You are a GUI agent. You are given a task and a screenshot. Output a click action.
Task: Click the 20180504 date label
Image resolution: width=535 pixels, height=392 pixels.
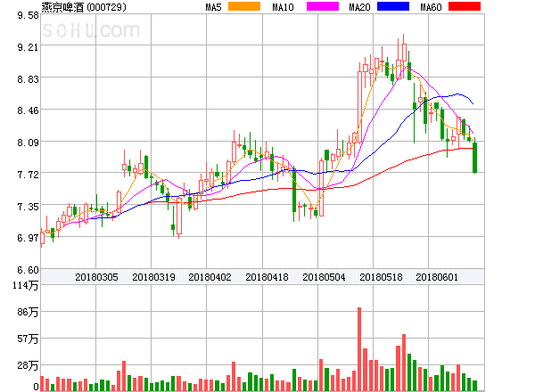click(x=324, y=277)
